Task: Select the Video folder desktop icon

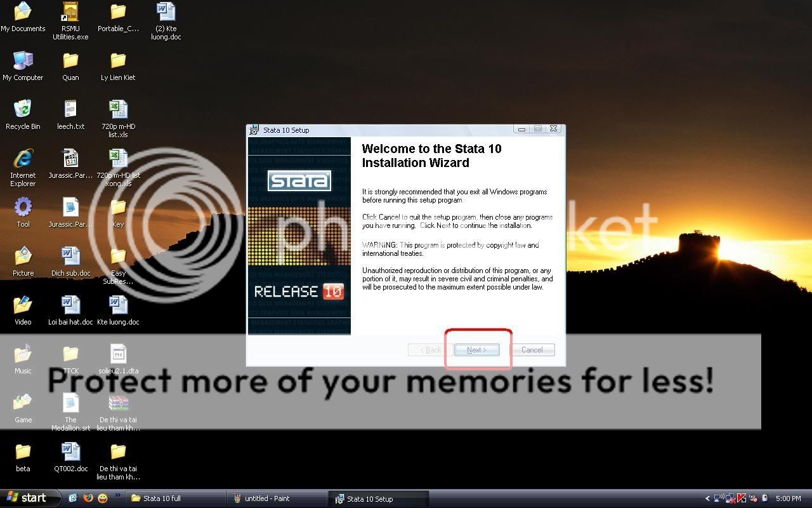Action: click(x=23, y=311)
